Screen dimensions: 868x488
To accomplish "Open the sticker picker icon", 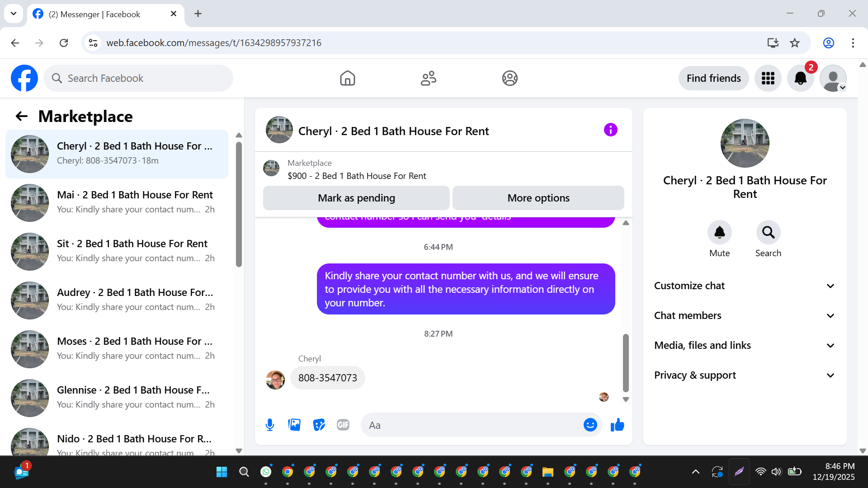I will point(319,425).
